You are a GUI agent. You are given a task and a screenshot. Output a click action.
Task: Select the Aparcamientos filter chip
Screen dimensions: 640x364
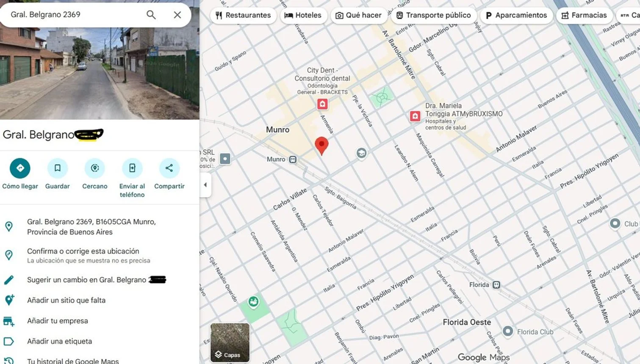tap(516, 15)
